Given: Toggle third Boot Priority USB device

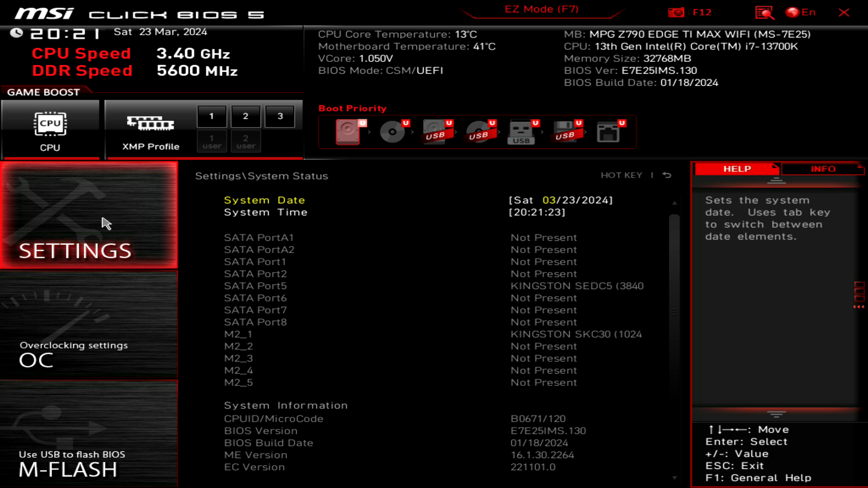Looking at the screenshot, I should (522, 131).
